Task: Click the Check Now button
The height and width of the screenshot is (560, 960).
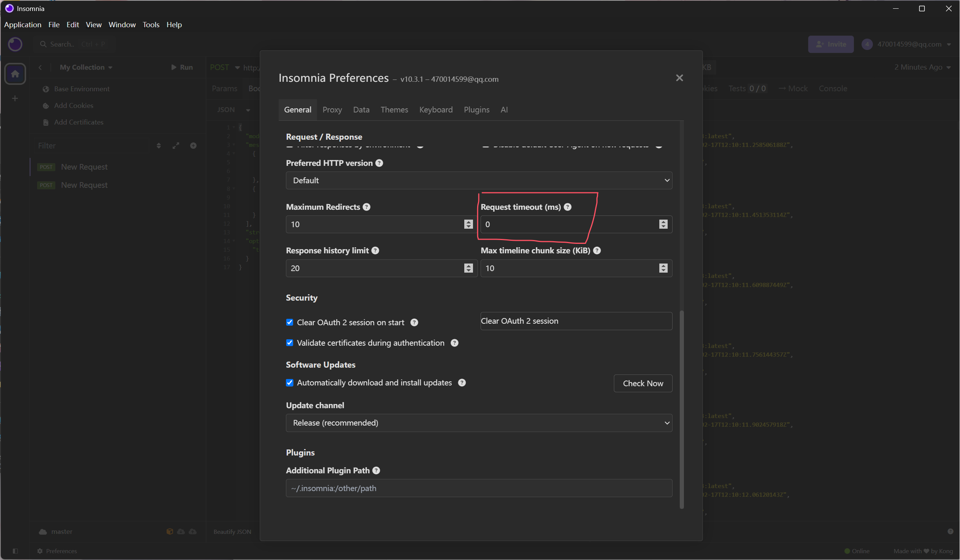Action: pos(643,383)
